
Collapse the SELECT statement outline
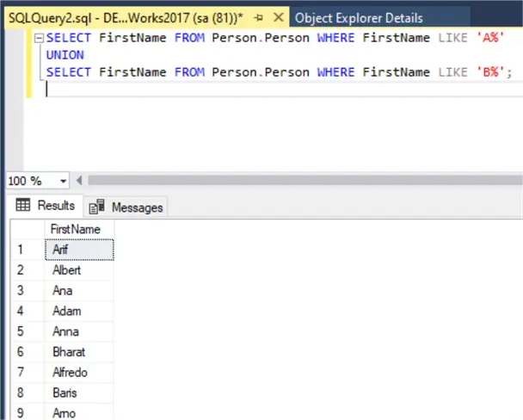[x=39, y=39]
